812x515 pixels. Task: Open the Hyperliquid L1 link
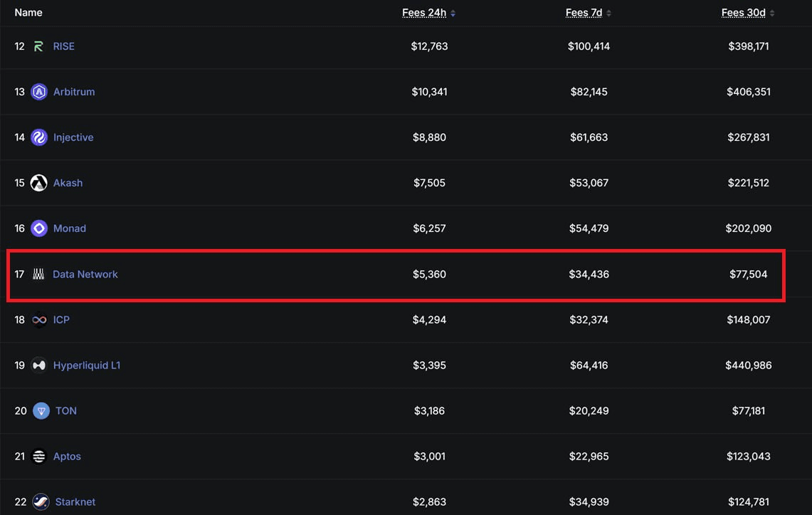tap(87, 366)
